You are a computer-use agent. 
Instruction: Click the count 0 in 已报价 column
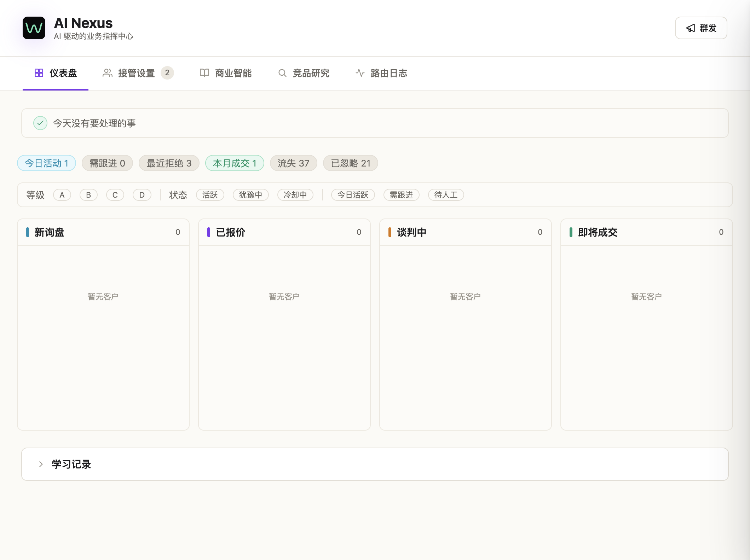coord(359,232)
